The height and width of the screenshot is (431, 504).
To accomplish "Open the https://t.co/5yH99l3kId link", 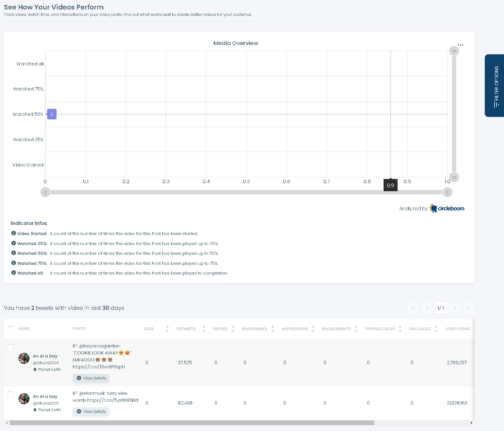I will 113,400.
